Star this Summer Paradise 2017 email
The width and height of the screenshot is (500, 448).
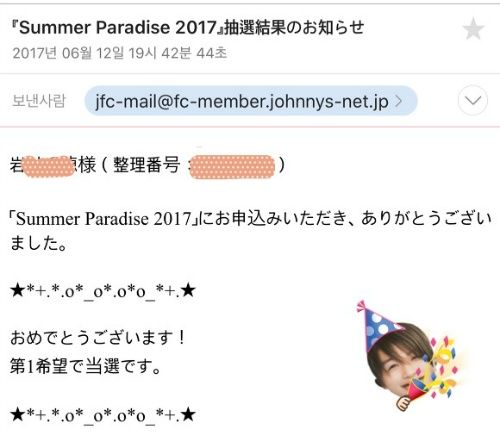pos(473,29)
